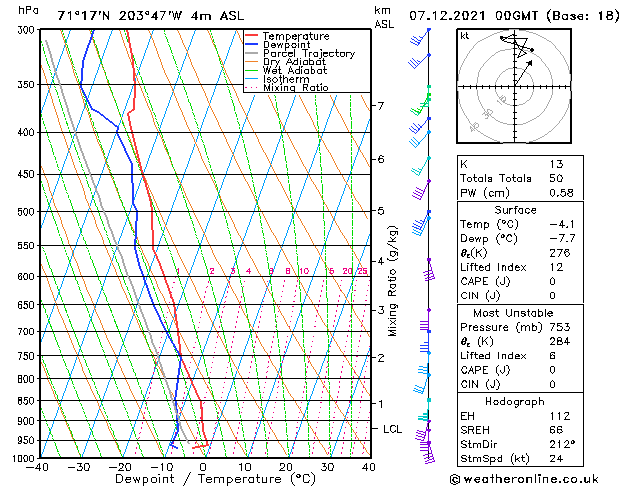Click the PW (cm) value 0.58

561,193
